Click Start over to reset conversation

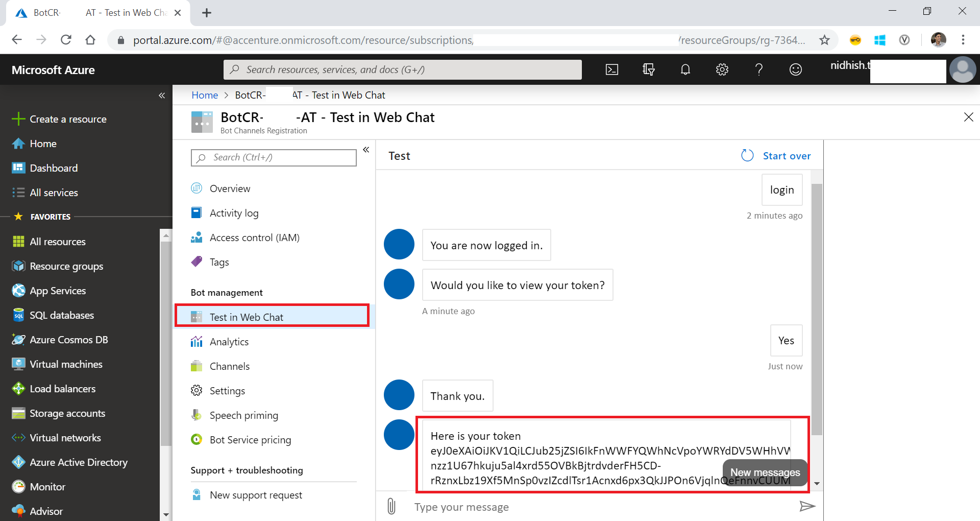(786, 156)
